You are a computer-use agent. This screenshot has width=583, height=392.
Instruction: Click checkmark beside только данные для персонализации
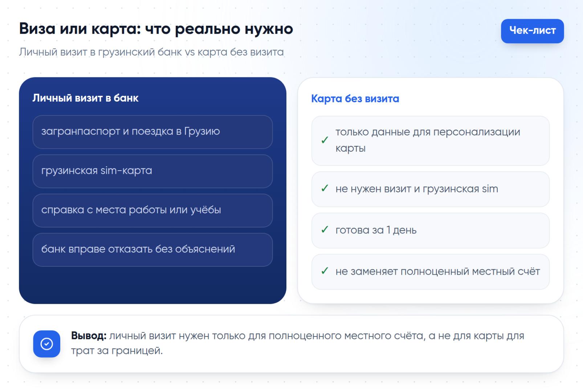tap(325, 140)
